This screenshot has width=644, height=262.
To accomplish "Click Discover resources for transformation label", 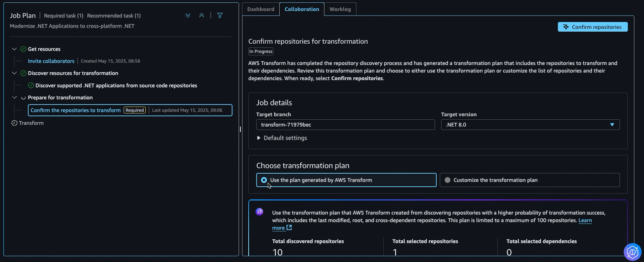I will click(x=73, y=73).
